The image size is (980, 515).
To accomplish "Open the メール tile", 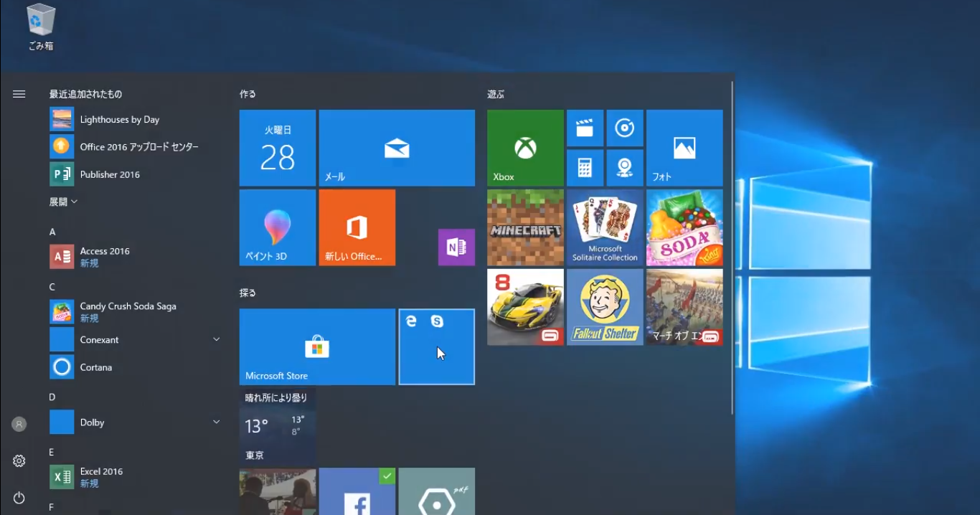I will click(x=397, y=148).
